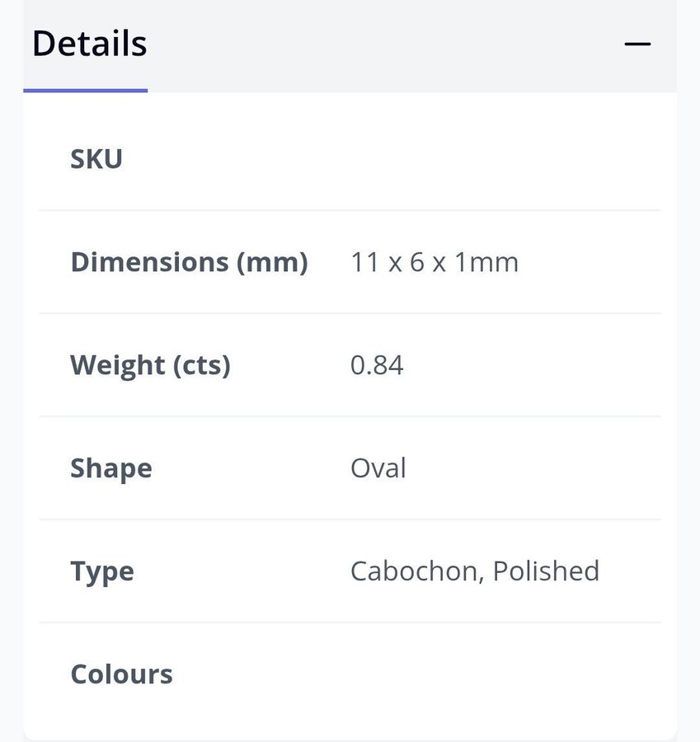
Task: Select the 0.84 weight value
Action: pyautogui.click(x=377, y=365)
